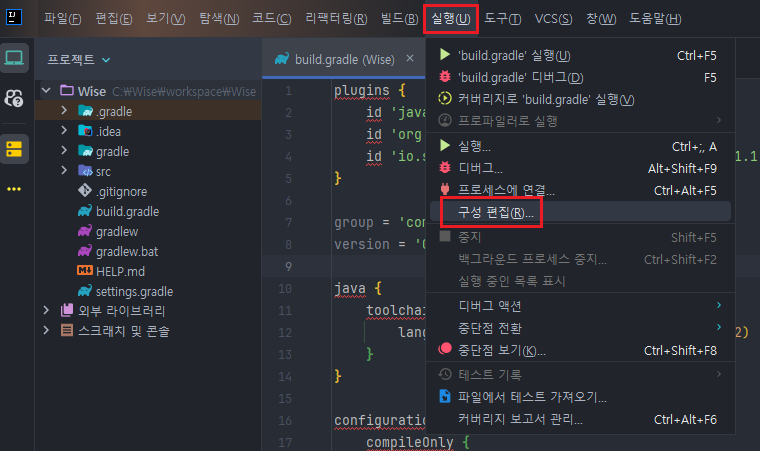Click the src folder icon
This screenshot has width=760, height=451.
point(85,171)
